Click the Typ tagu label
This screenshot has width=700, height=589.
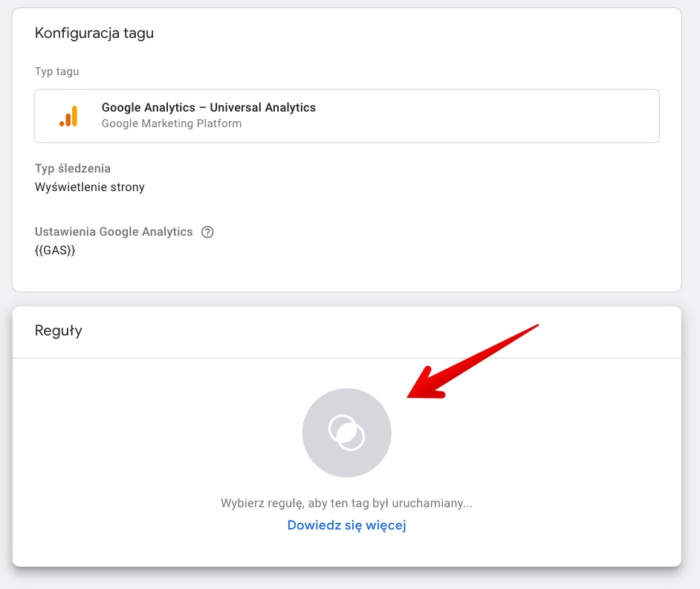click(x=57, y=71)
